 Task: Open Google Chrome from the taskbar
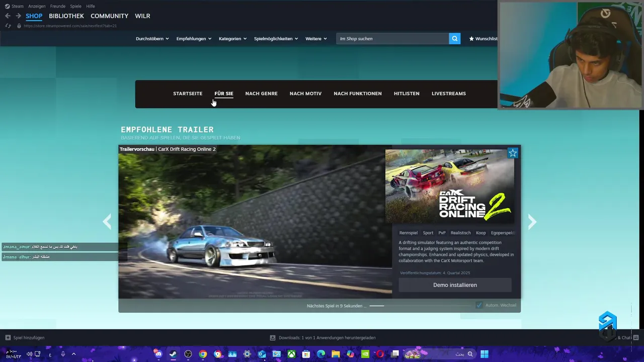point(203,354)
